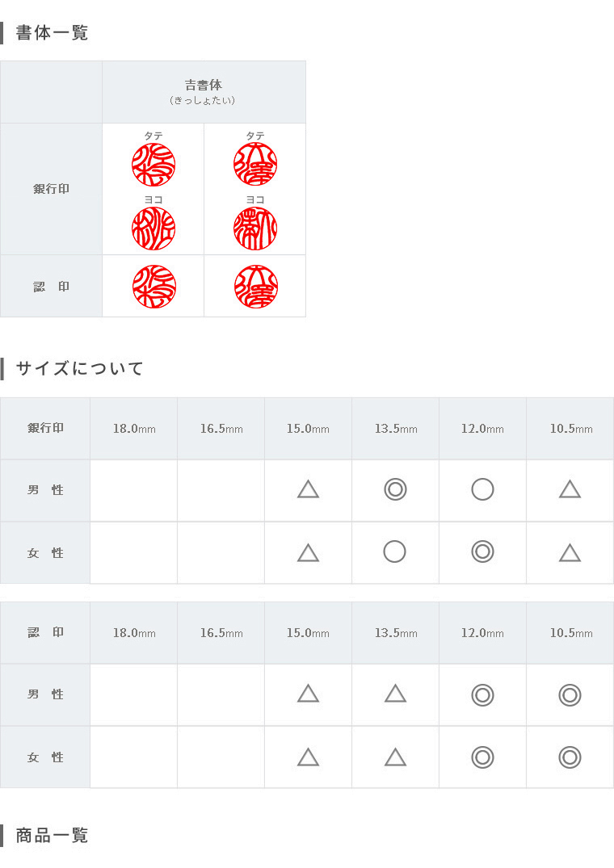Click the second ヨコ bank seal sample
This screenshot has width=614, height=868.
point(255,229)
